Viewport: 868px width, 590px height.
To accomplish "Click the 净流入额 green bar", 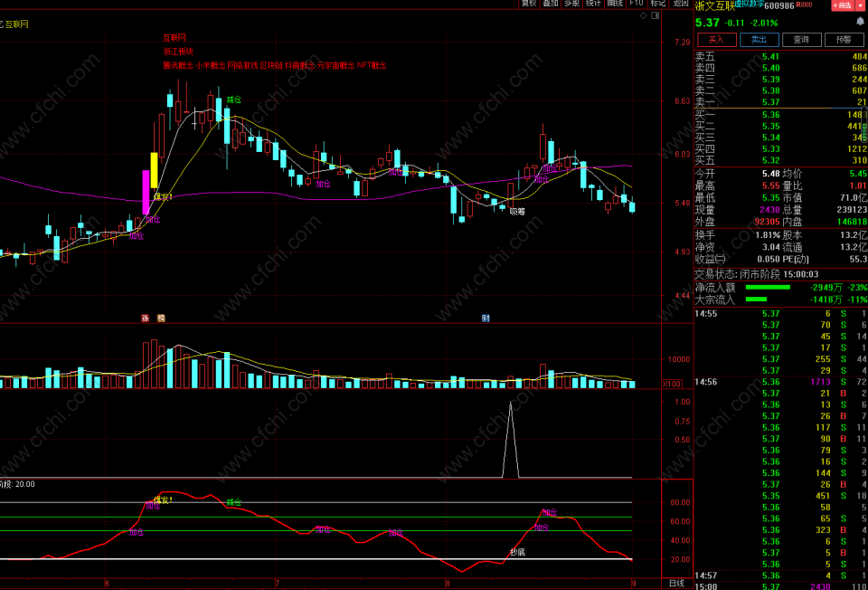I will (768, 288).
